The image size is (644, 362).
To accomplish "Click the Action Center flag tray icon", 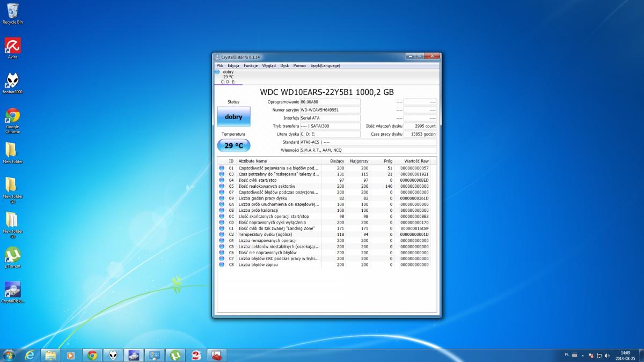I will [x=591, y=355].
